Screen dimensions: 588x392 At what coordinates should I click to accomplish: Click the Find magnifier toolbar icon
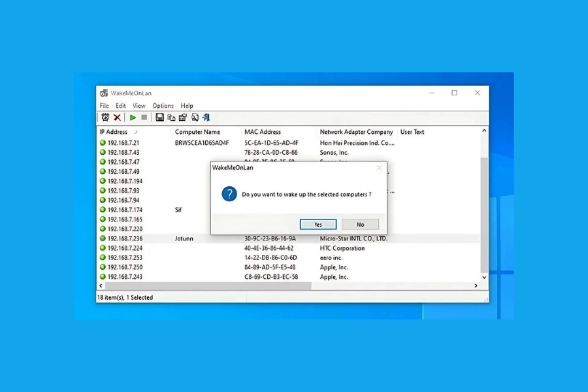[x=195, y=118]
